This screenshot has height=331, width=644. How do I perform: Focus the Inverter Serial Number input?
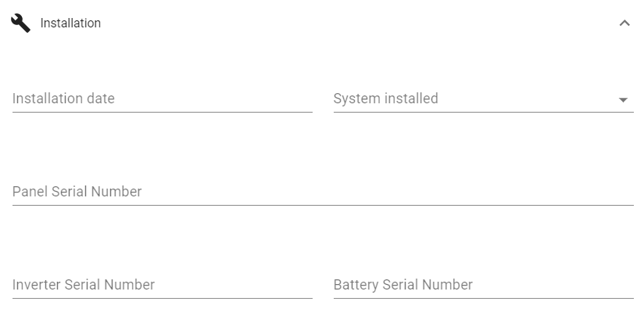163,285
